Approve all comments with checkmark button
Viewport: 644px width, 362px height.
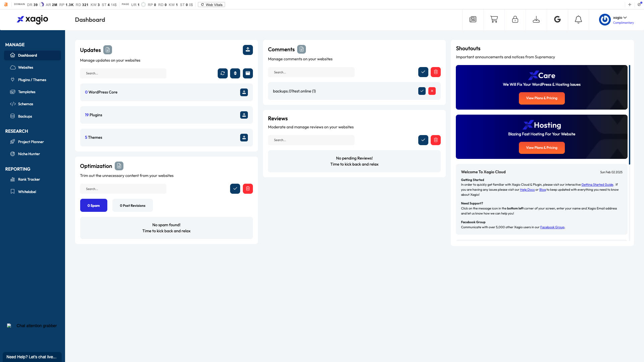pyautogui.click(x=423, y=72)
